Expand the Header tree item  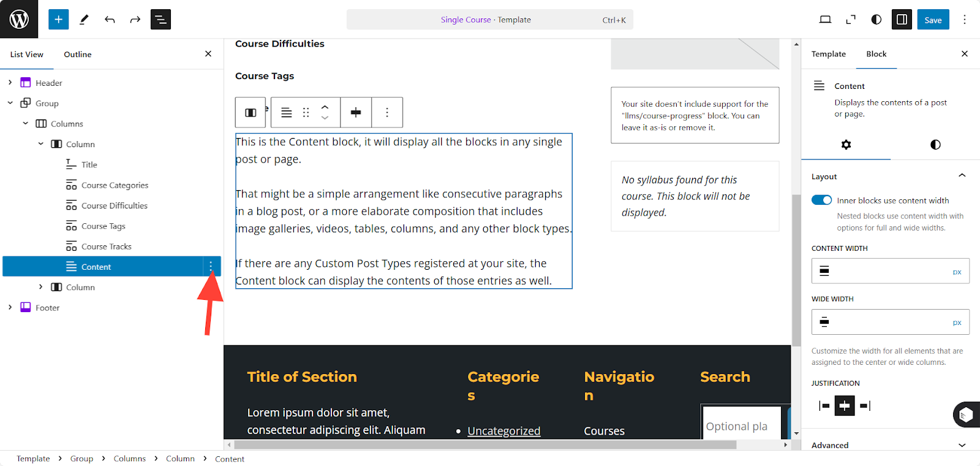(x=10, y=83)
